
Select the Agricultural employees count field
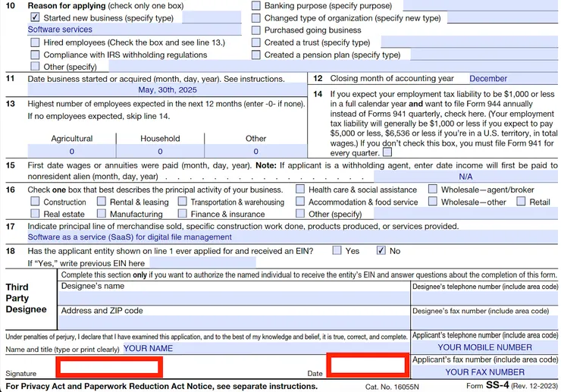click(x=71, y=151)
